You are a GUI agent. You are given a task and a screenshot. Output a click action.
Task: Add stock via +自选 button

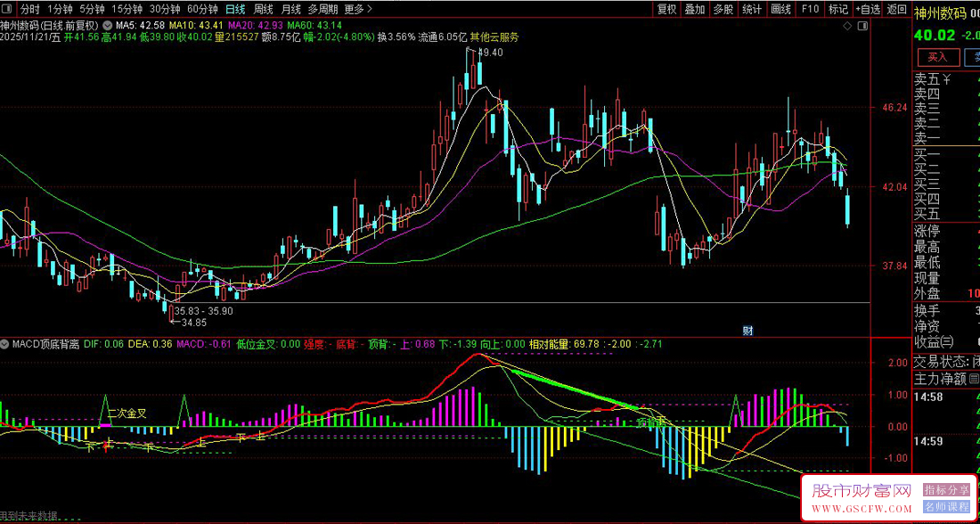pyautogui.click(x=866, y=9)
